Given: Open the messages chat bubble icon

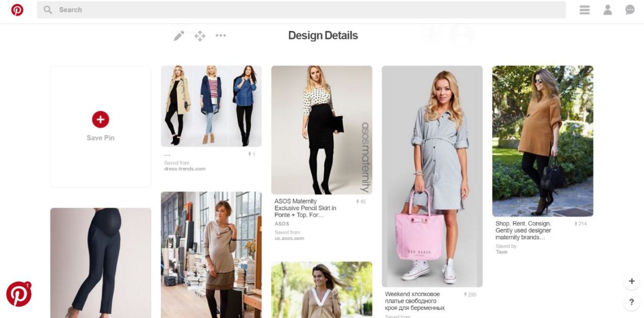Looking at the screenshot, I should (x=630, y=10).
